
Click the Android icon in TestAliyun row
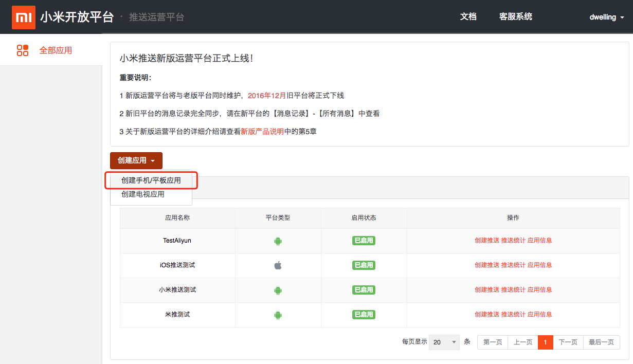tap(278, 241)
